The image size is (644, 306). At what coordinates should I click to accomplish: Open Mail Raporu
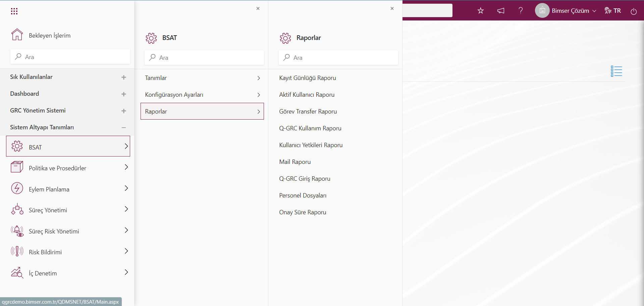click(x=295, y=162)
